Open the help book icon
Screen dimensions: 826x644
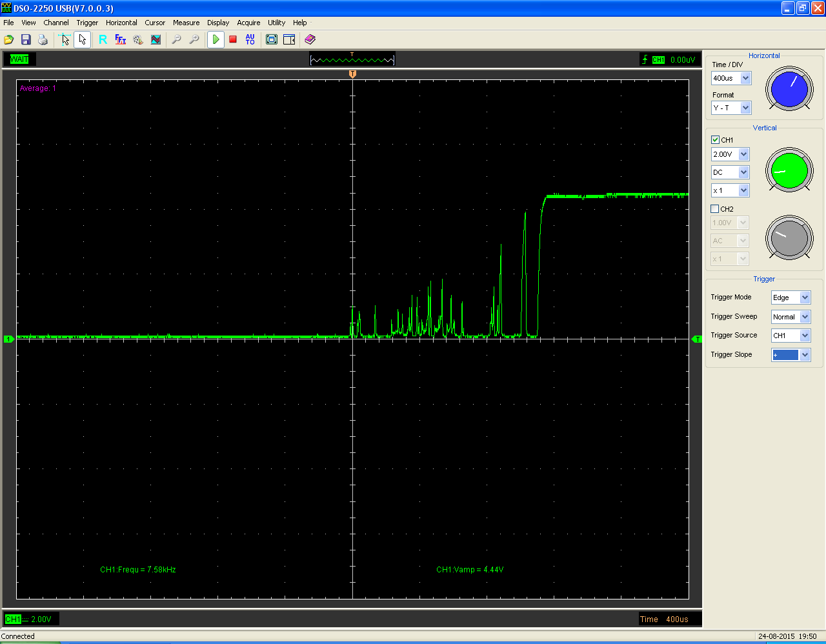(310, 40)
